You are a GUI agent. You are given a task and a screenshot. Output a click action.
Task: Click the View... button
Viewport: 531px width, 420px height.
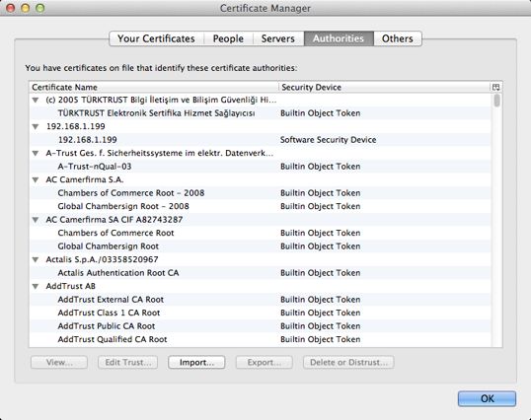(x=59, y=363)
